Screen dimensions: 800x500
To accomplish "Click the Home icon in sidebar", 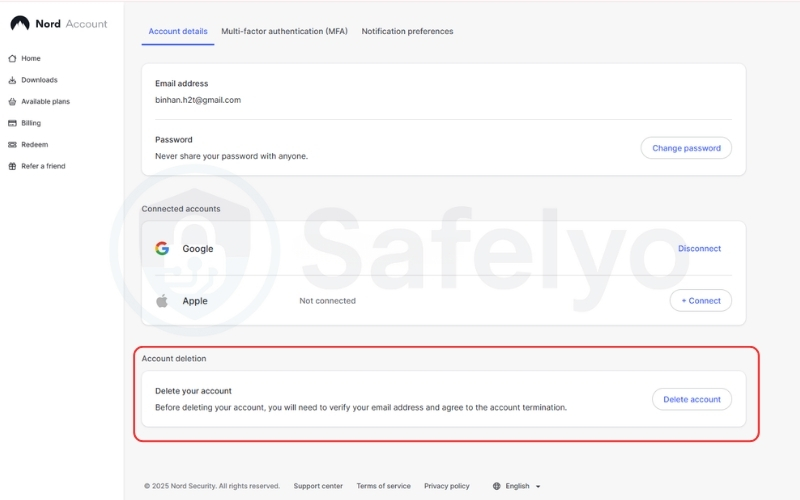I will 12,58.
